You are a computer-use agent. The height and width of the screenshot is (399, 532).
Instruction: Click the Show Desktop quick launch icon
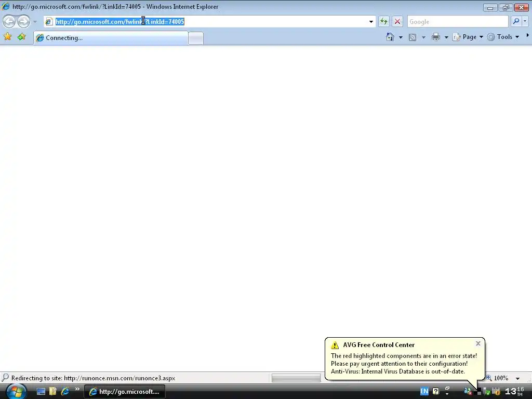pyautogui.click(x=41, y=392)
